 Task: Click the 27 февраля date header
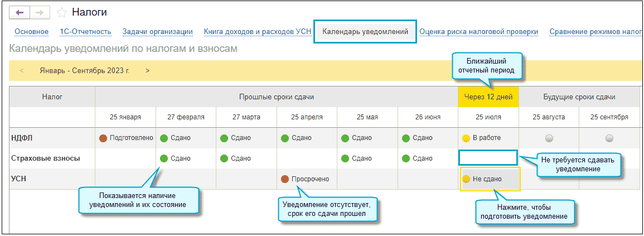tap(186, 118)
